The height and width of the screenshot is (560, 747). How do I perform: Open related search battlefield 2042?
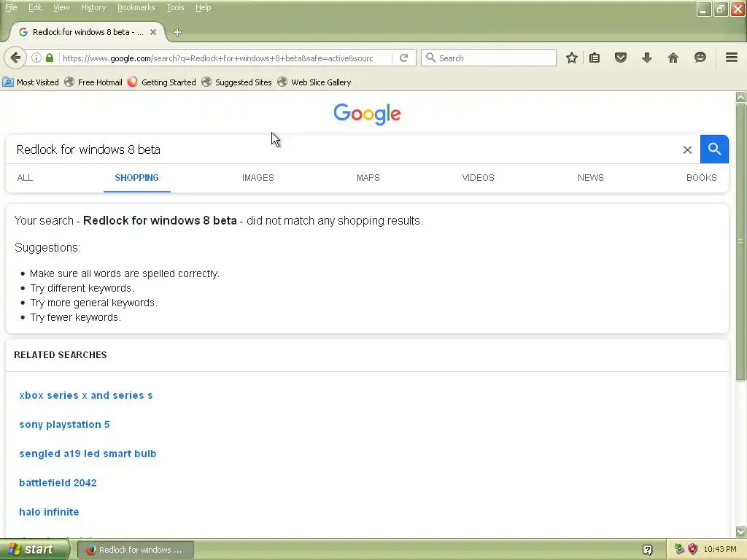click(58, 483)
